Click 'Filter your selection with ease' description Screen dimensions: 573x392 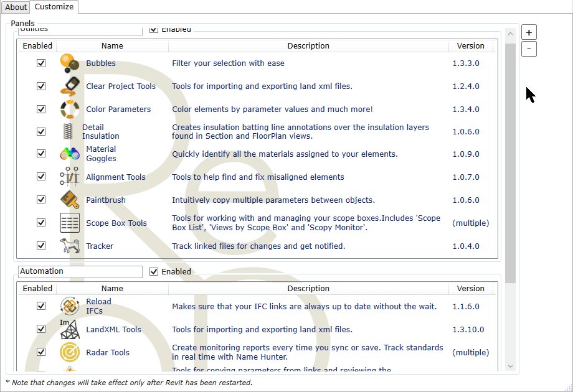pos(228,63)
